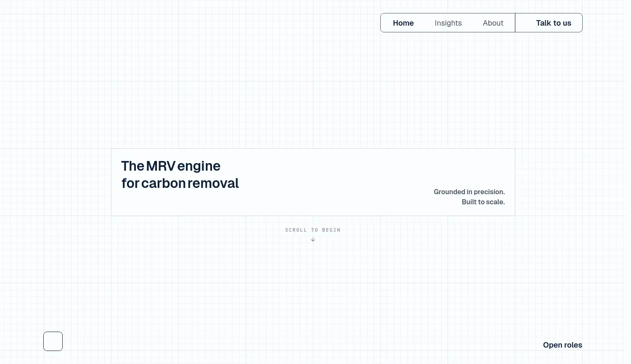631x364 pixels.
Task: Click the text "Built to scale."
Action: pyautogui.click(x=483, y=202)
